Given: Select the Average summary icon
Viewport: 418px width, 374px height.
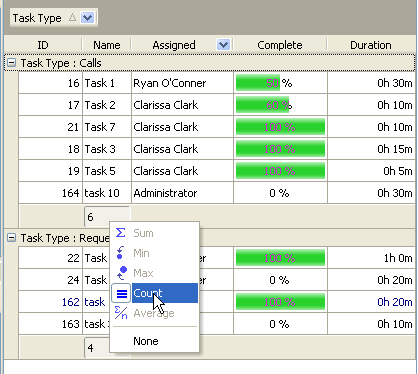Looking at the screenshot, I should 121,313.
